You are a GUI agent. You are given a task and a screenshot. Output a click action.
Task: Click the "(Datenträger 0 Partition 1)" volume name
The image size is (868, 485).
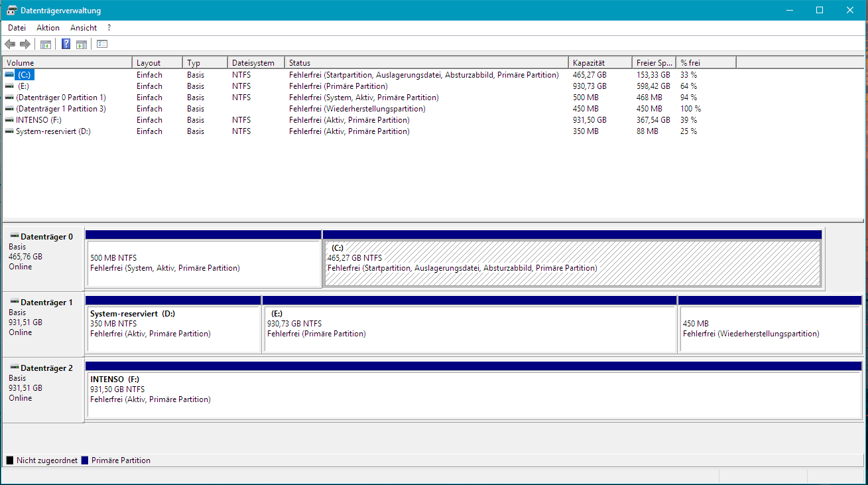pos(61,98)
